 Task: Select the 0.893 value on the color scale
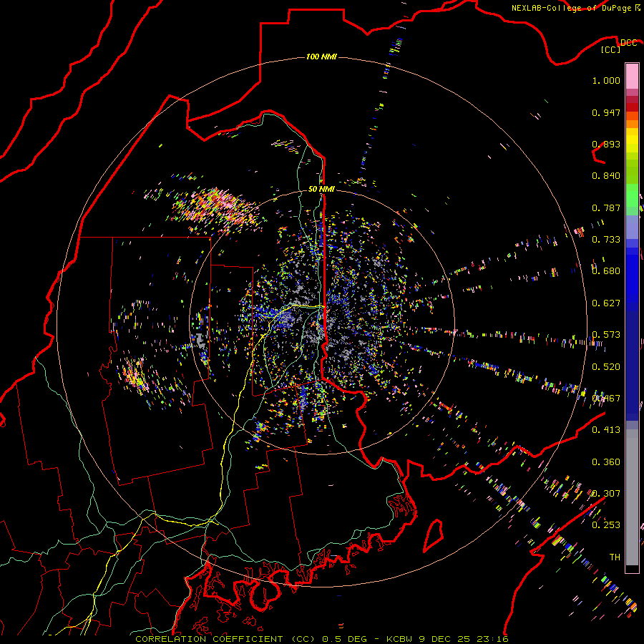point(606,144)
